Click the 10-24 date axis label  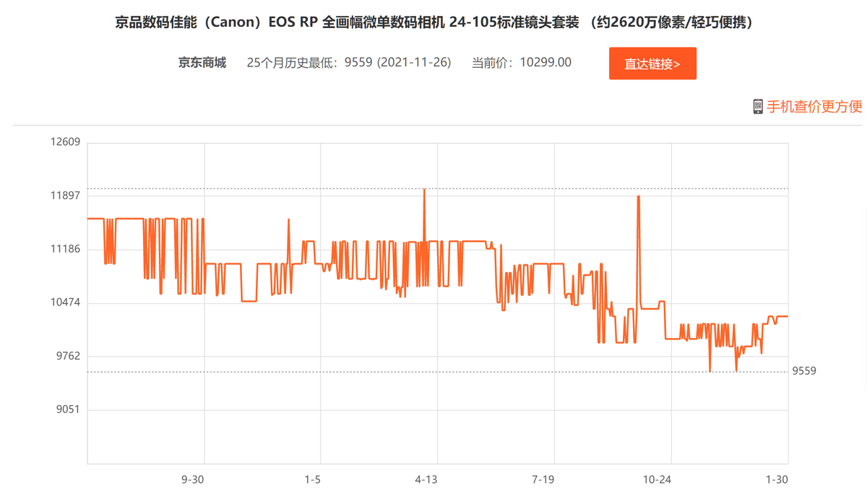pyautogui.click(x=657, y=479)
